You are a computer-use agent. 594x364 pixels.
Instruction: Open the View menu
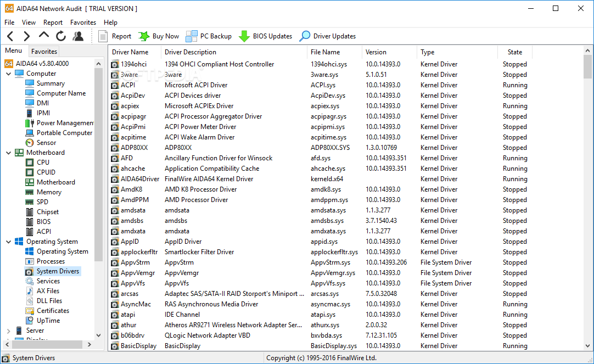[x=29, y=23]
